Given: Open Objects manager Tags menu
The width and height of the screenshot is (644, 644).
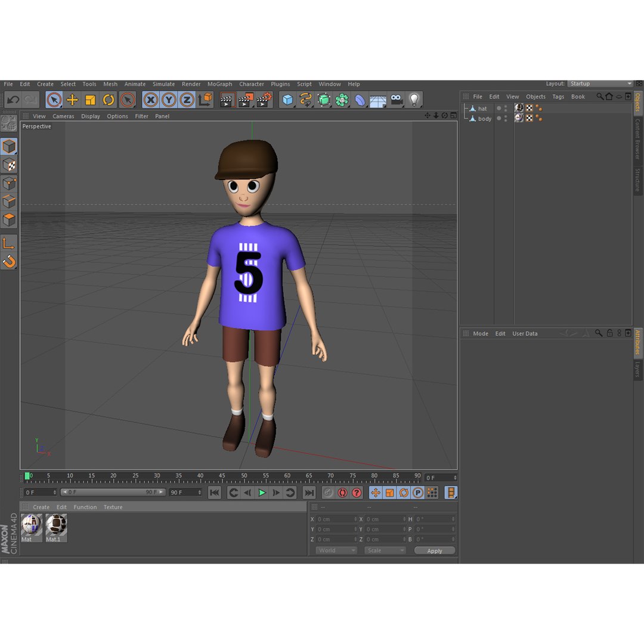Looking at the screenshot, I should pos(558,97).
